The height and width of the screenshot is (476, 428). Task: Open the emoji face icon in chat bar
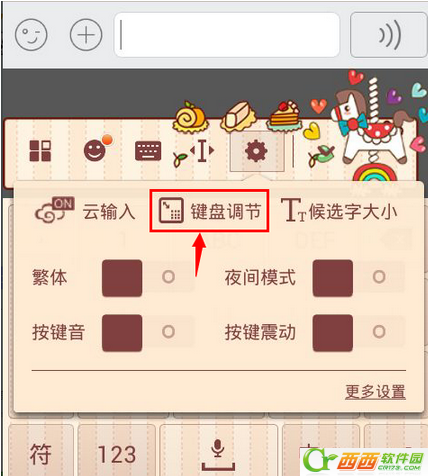(x=31, y=35)
